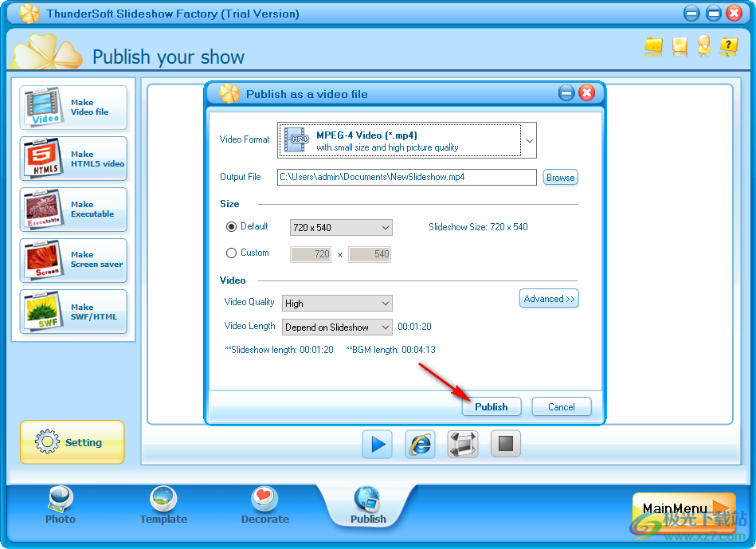Select the Publish tab

point(368,505)
